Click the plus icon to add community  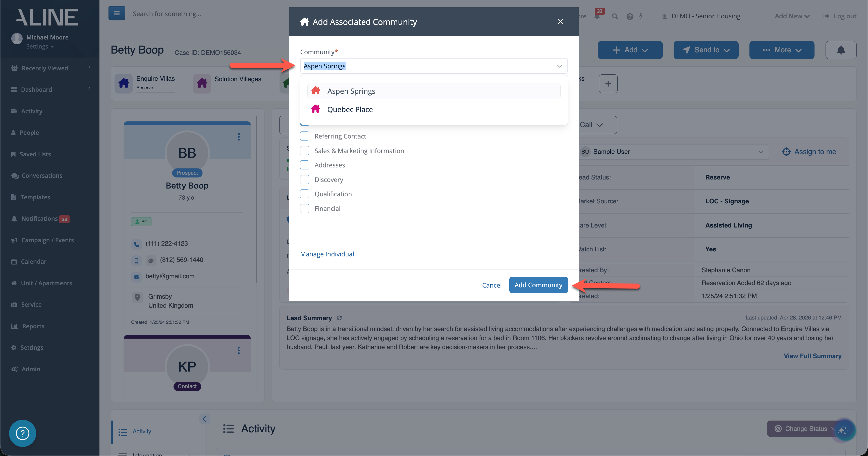click(x=608, y=84)
